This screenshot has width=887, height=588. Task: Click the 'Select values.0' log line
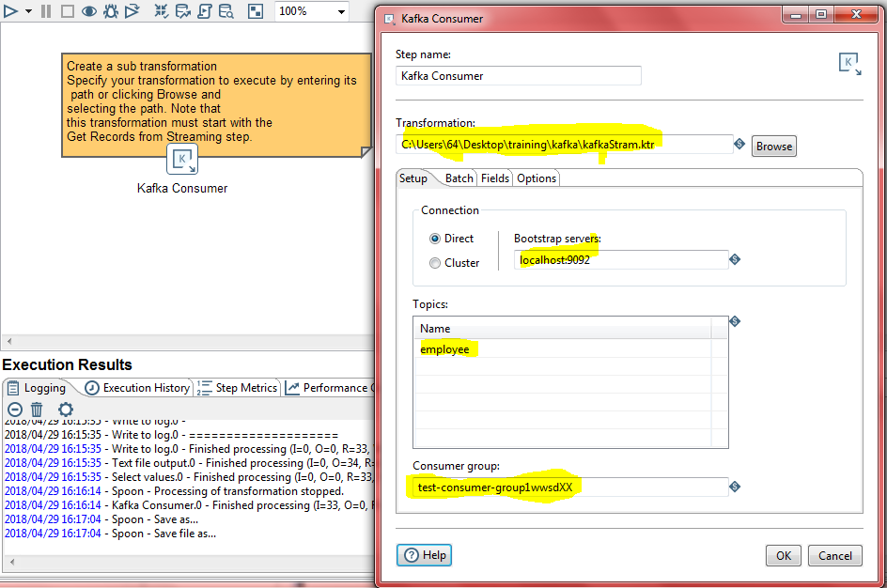click(x=190, y=476)
